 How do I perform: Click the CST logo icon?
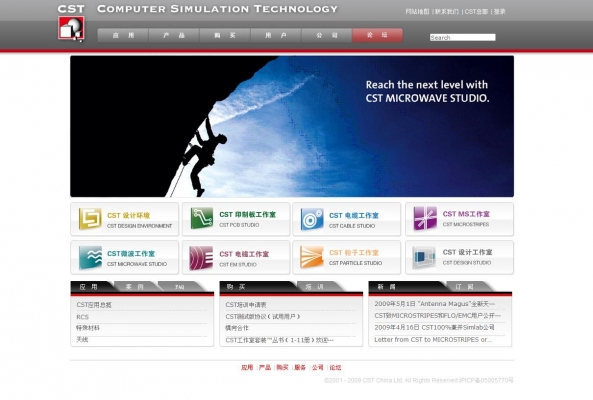click(x=71, y=29)
